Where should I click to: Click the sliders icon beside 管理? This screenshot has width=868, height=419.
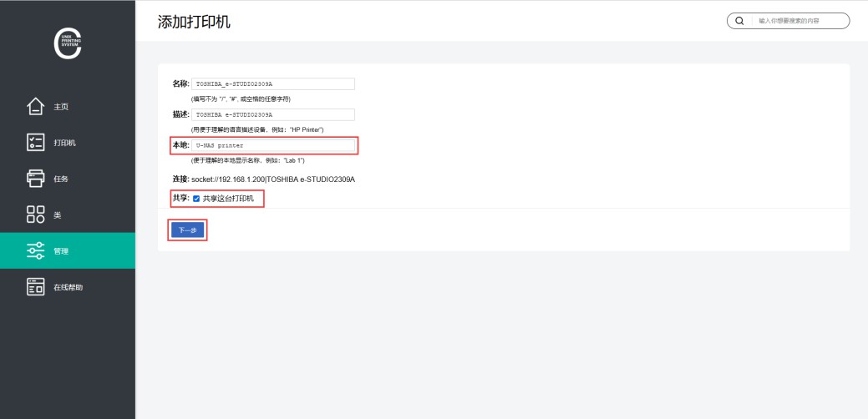(x=35, y=250)
